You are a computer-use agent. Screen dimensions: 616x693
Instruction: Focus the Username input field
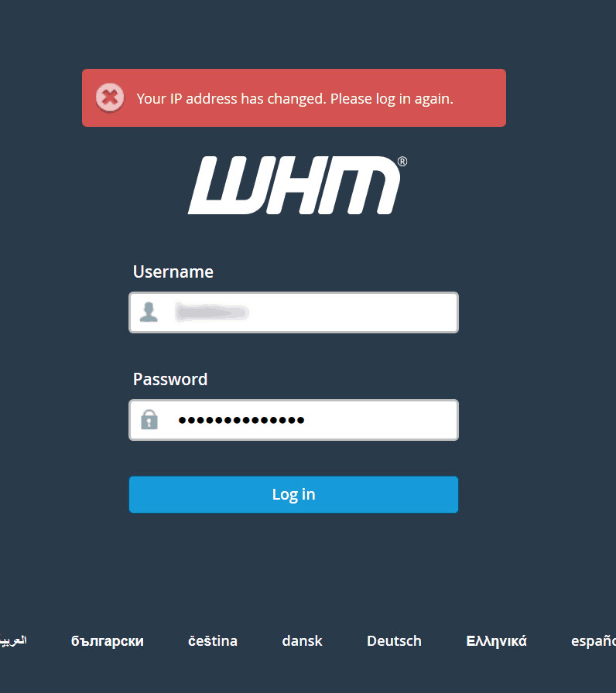coord(293,312)
